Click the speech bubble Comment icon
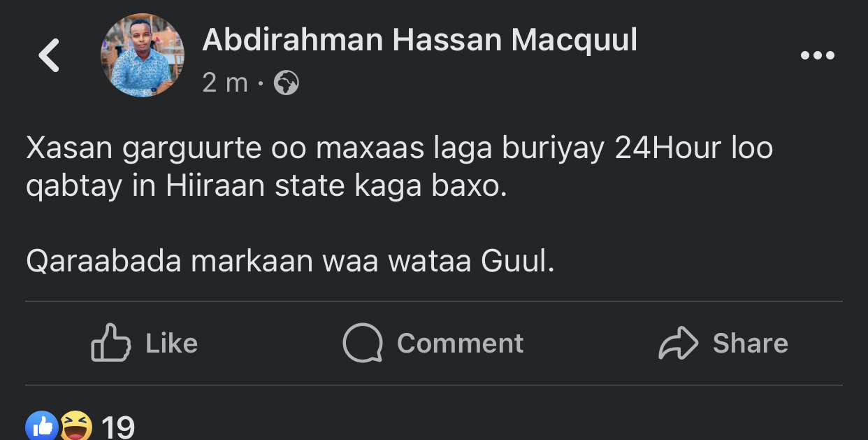Viewport: 868px width, 440px height. pos(363,343)
